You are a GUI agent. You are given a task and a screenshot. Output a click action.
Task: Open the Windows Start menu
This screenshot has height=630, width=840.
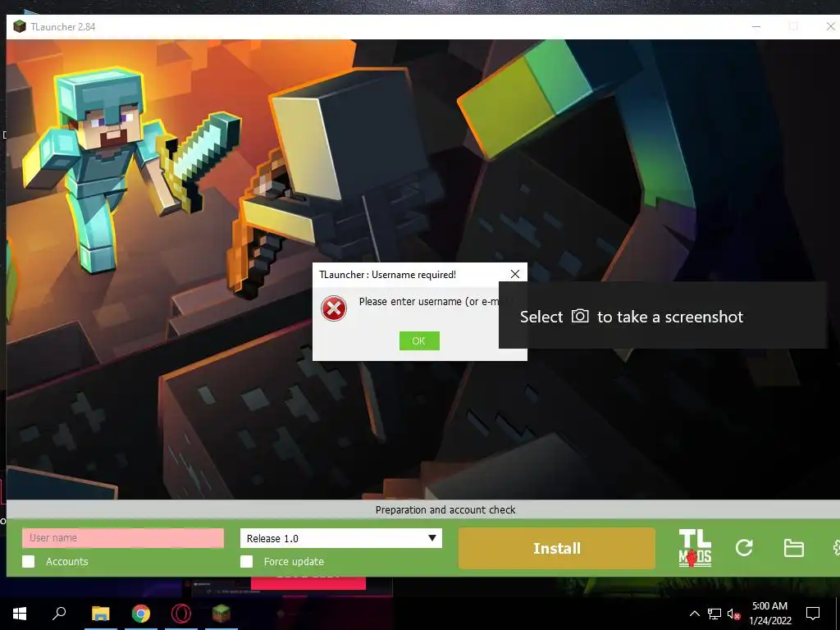tap(20, 614)
